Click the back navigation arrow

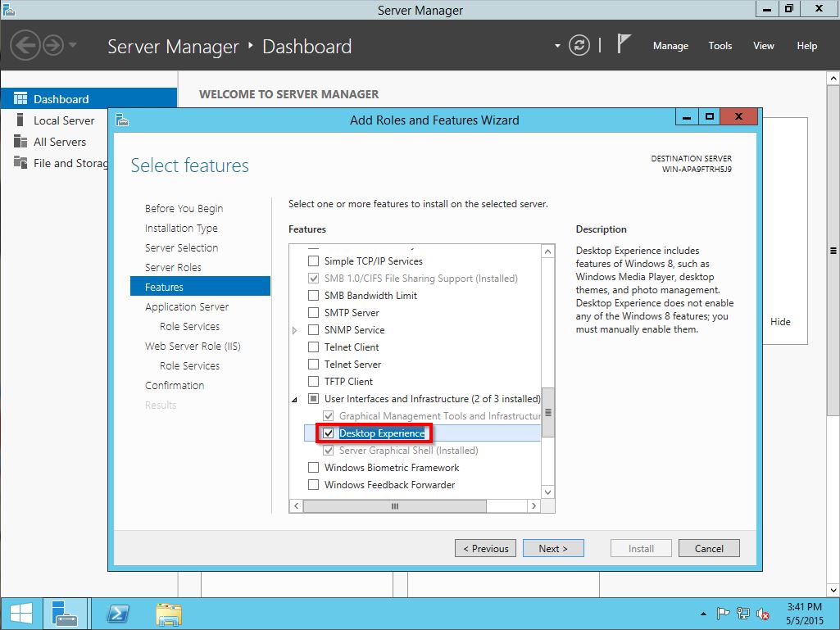coord(25,46)
